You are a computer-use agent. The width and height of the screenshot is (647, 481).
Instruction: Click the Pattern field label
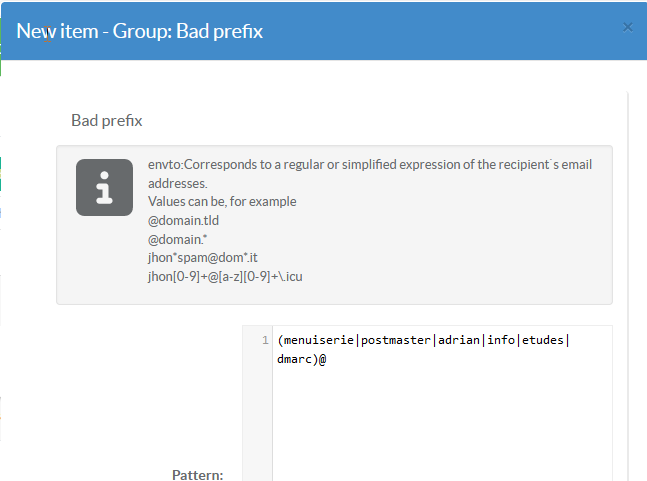(200, 473)
